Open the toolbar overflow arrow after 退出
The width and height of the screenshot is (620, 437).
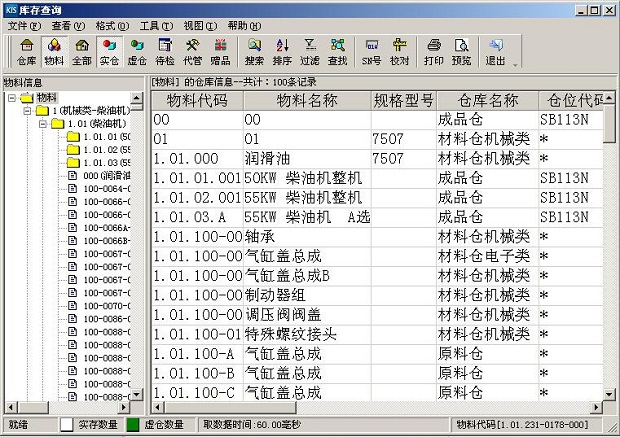[516, 62]
